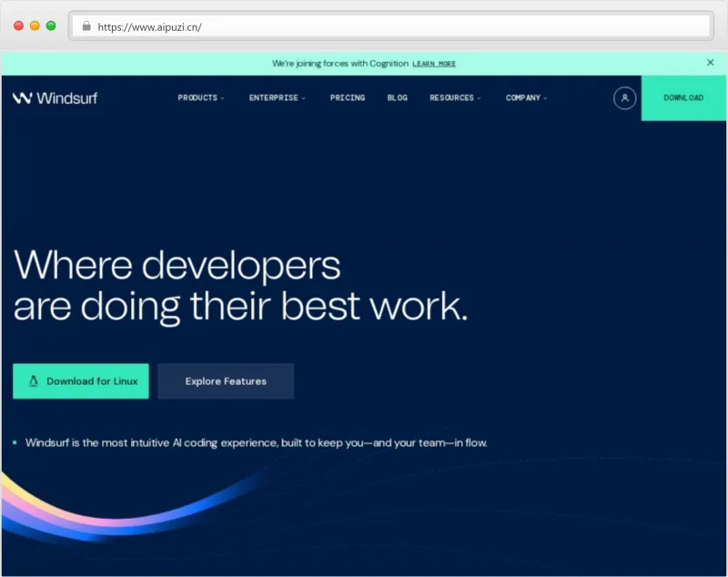
Task: Open the user account profile icon
Action: (624, 98)
